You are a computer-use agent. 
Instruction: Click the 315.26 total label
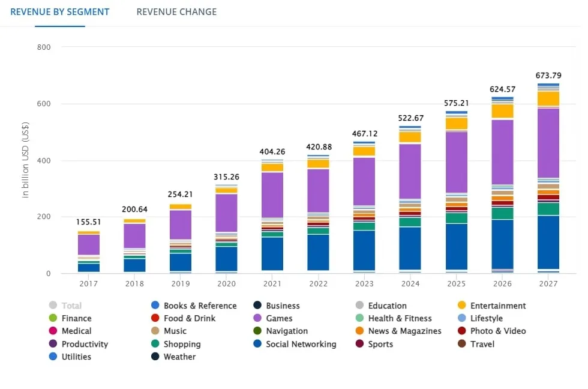(x=227, y=177)
